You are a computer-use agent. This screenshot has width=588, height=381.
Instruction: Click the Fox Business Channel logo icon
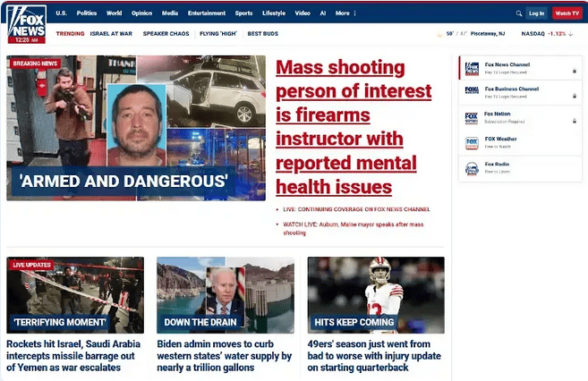tap(472, 90)
